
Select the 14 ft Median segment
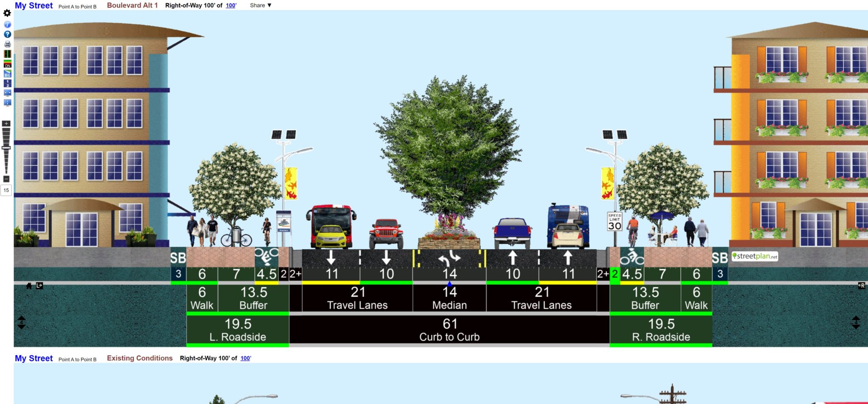[x=449, y=298]
